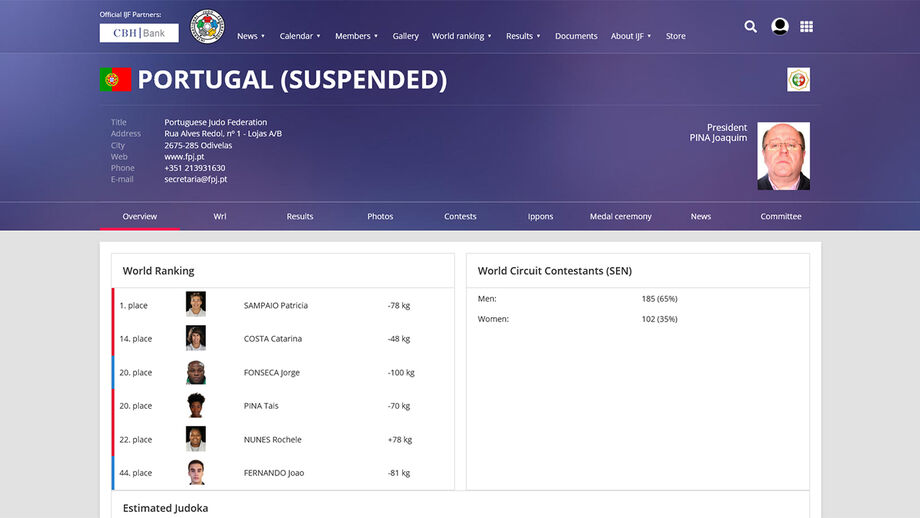Open COSTA Catarina's profile
This screenshot has width=920, height=518.
(273, 339)
